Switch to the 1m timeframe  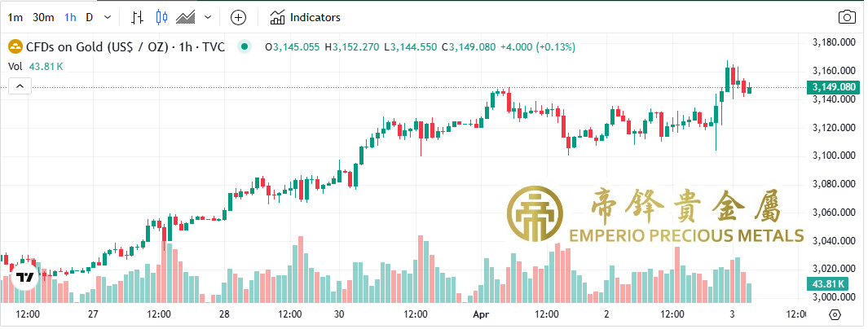pos(15,17)
